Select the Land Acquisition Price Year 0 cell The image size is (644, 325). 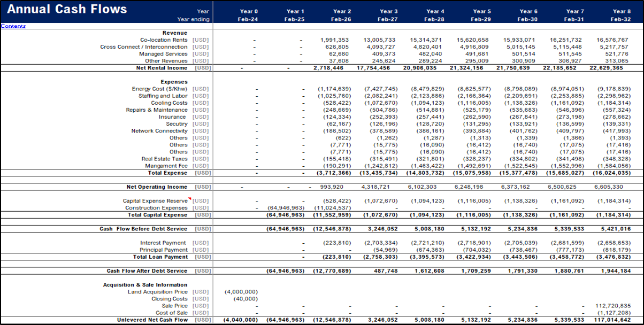242,292
